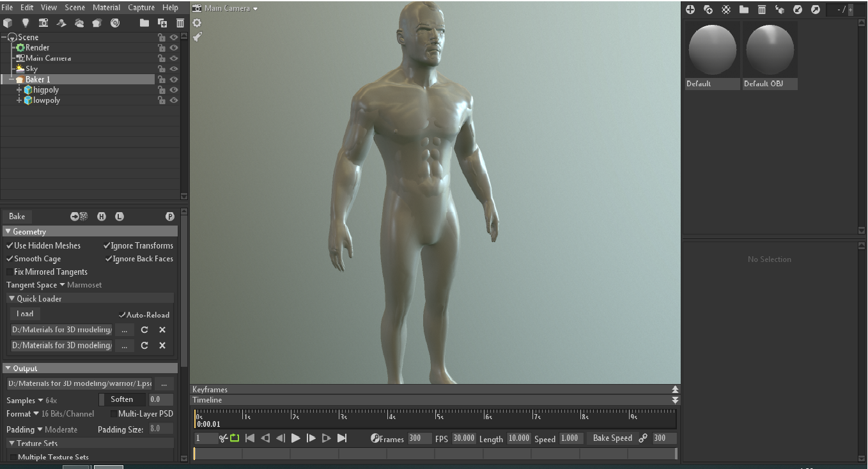
Task: Hide the Sky object with eye icon
Action: (x=173, y=69)
